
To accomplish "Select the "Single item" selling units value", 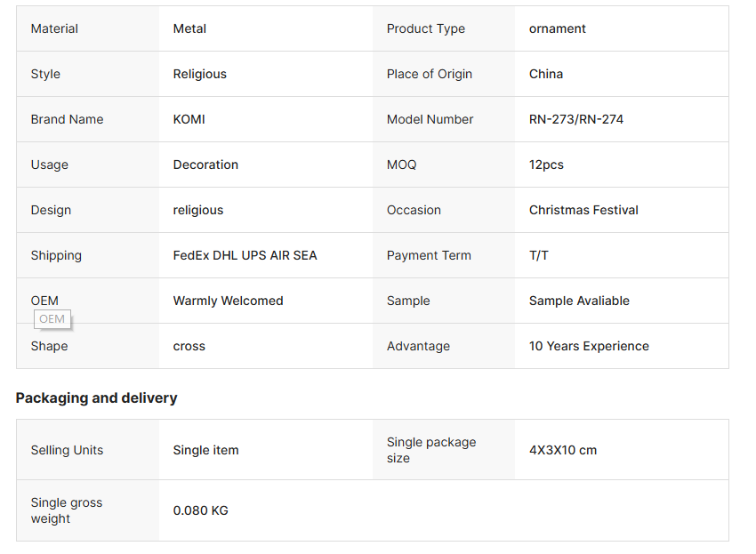I will pyautogui.click(x=205, y=450).
